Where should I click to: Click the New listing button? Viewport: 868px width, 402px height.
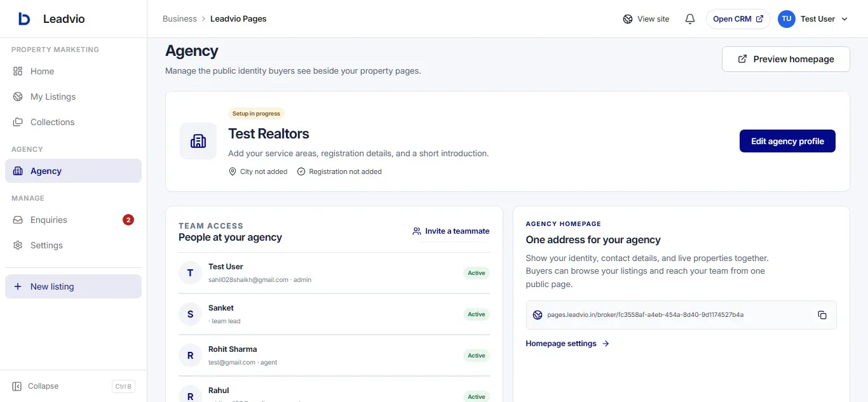click(73, 286)
